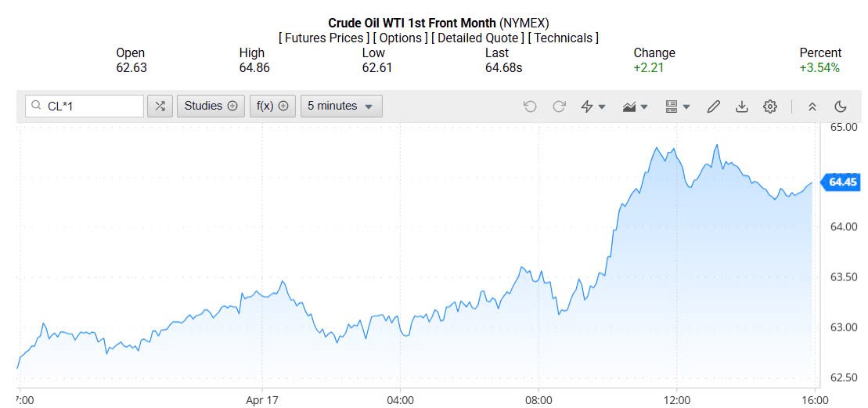Undo the last chart change
This screenshot has height=408, width=868.
pyautogui.click(x=530, y=107)
